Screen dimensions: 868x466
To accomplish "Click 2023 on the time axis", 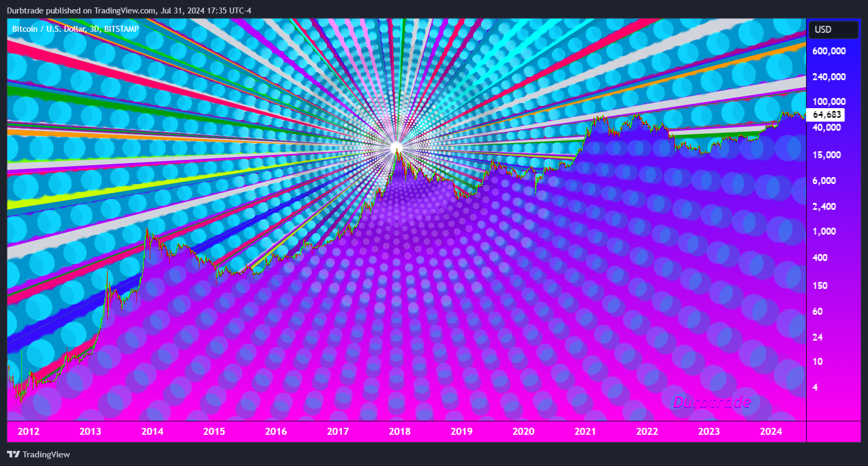I will [x=709, y=432].
